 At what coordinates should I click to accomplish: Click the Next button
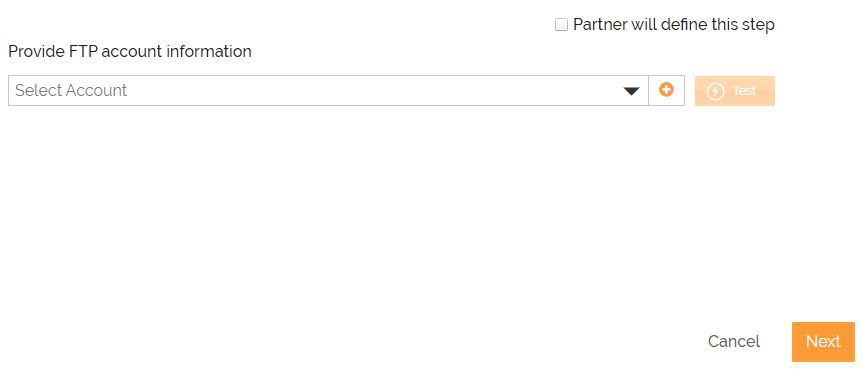[823, 342]
